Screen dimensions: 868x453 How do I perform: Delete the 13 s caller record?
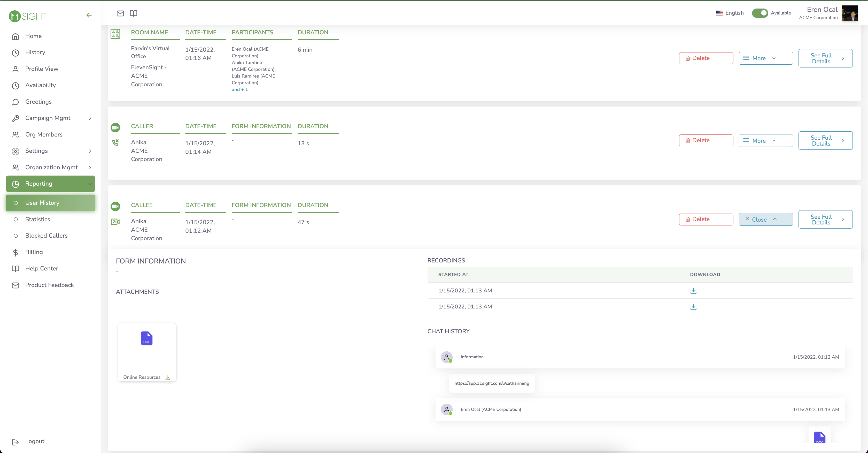(x=706, y=140)
